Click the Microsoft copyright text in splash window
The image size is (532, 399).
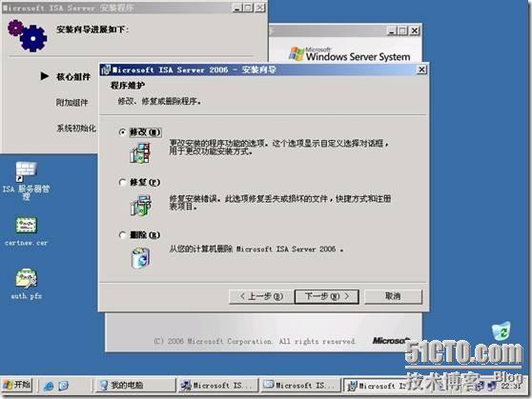click(x=255, y=341)
